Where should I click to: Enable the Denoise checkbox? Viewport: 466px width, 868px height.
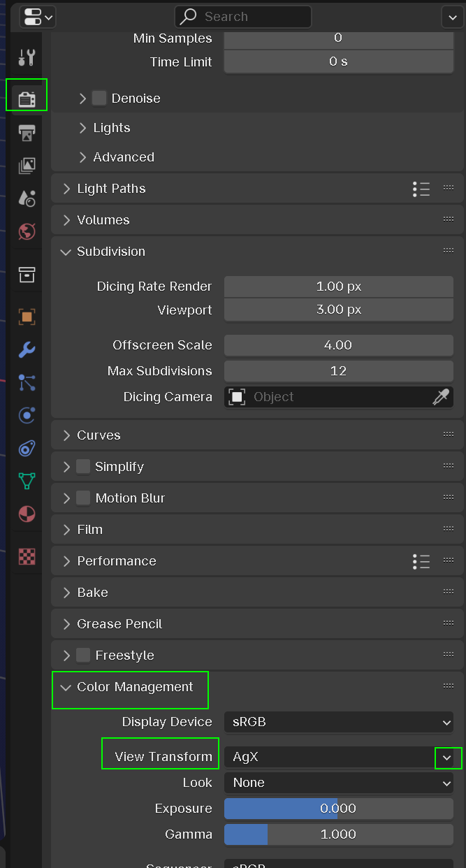[x=99, y=99]
